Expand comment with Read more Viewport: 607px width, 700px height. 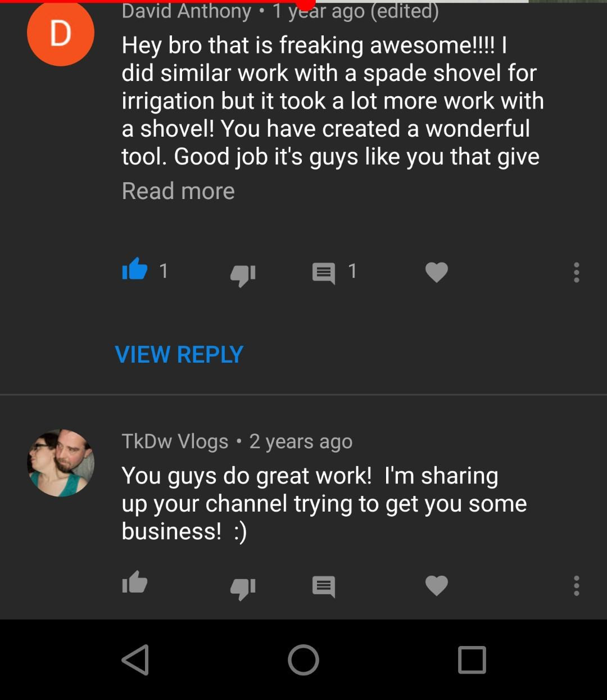point(178,191)
